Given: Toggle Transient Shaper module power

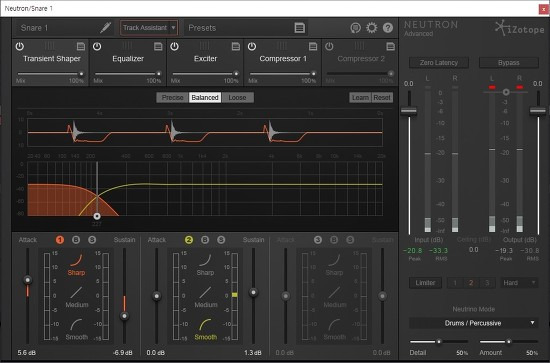Looking at the screenshot, I should [x=20, y=46].
